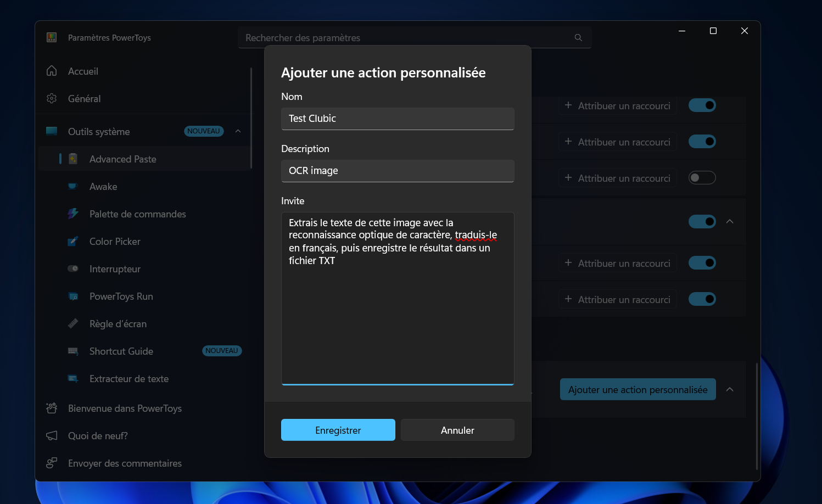Enable the switched-off third row toggle
The height and width of the screenshot is (504, 822).
[x=702, y=177]
